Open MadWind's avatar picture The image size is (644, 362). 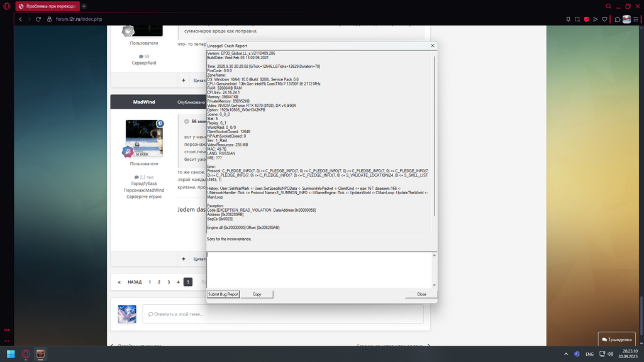pos(144,138)
